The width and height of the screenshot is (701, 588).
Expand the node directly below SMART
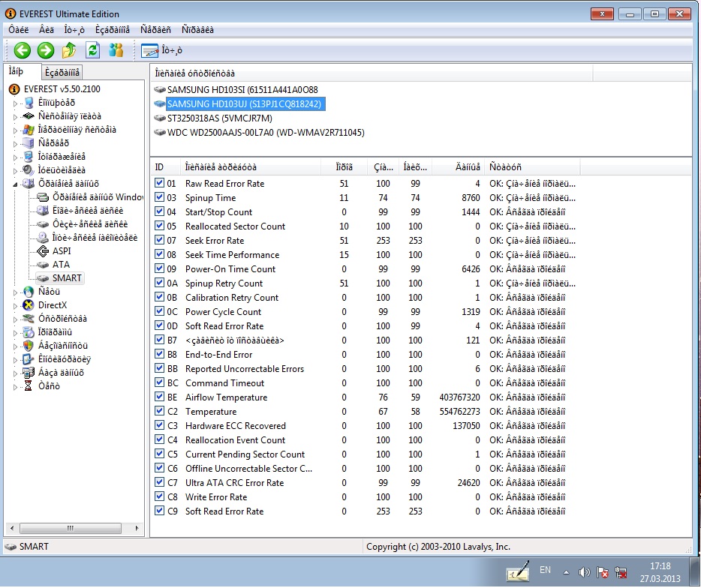pyautogui.click(x=15, y=292)
